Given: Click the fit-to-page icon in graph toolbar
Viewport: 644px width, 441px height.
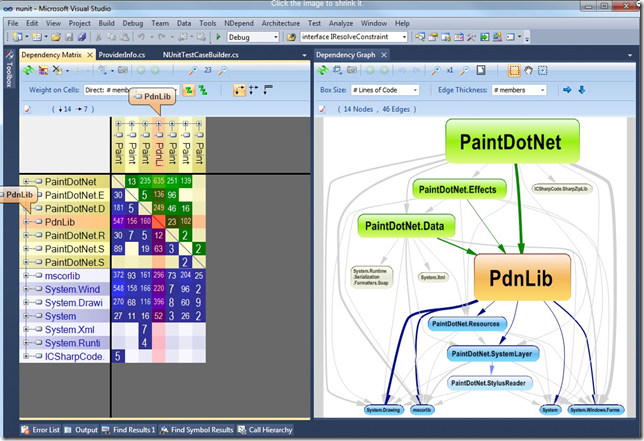Looking at the screenshot, I should point(481,71).
